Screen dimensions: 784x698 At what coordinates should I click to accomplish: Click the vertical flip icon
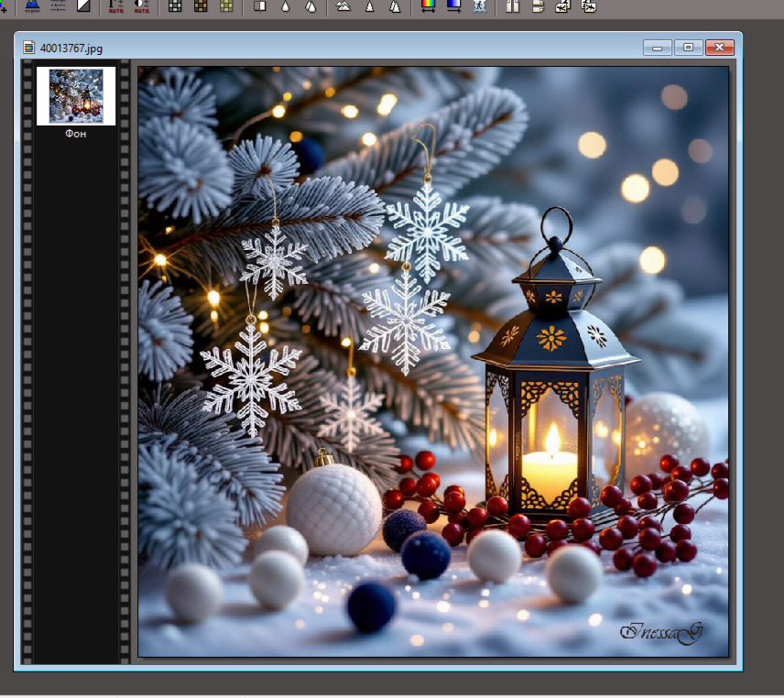tap(538, 5)
